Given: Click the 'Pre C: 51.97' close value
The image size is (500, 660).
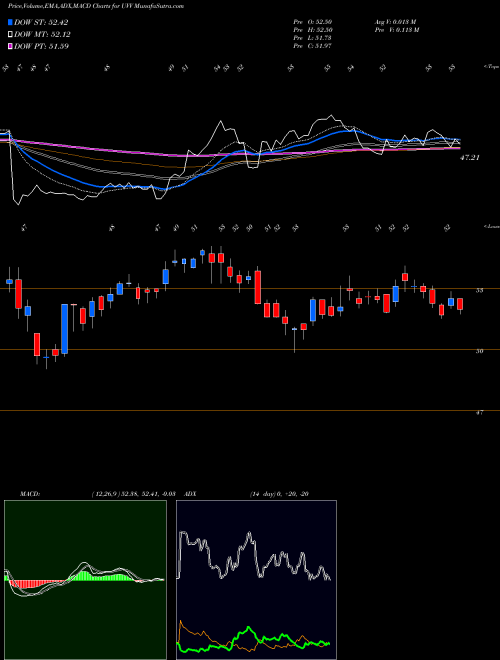Looking at the screenshot, I should (x=313, y=46).
